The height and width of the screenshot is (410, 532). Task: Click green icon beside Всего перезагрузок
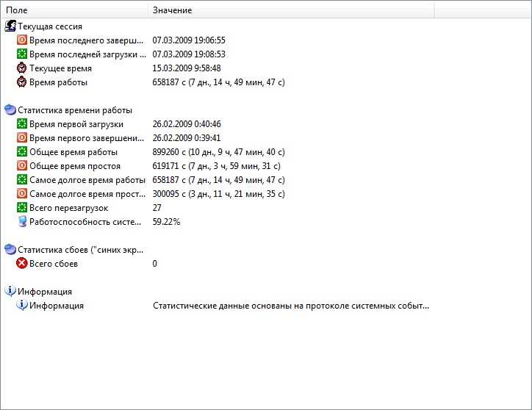[x=22, y=207]
